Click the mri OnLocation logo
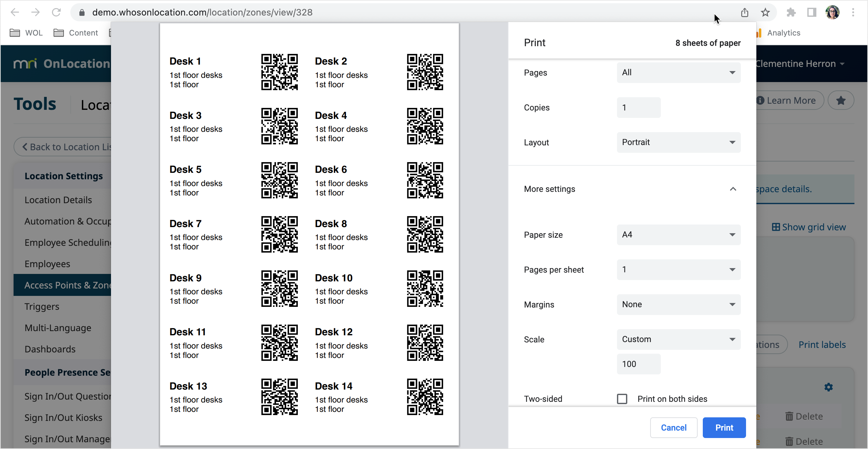 pyautogui.click(x=62, y=63)
